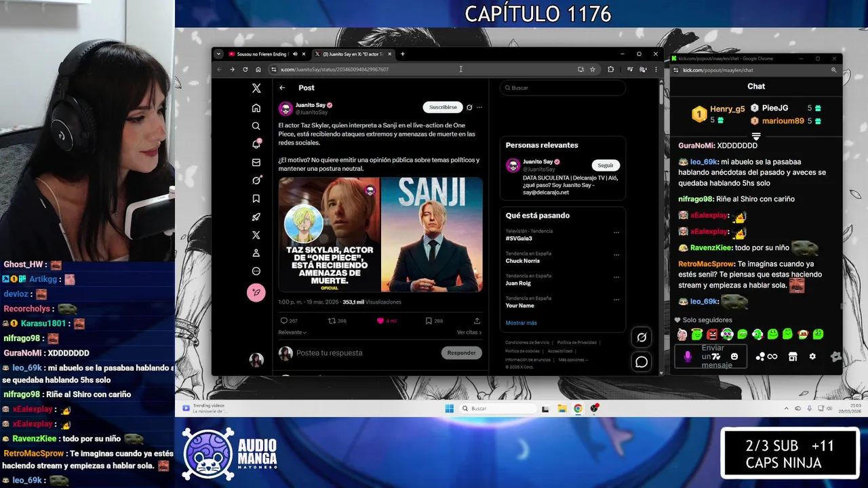Open Kick chat settings gear
This screenshot has height=488, width=868.
click(x=812, y=357)
